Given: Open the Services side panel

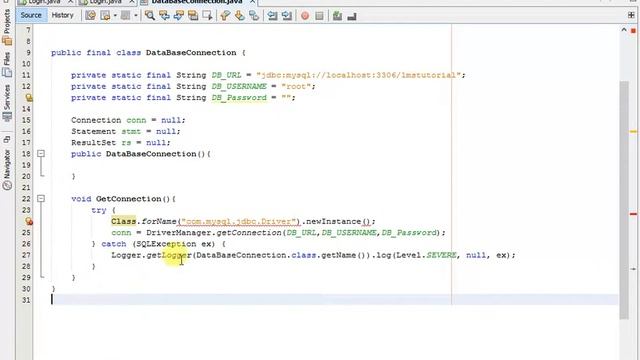Looking at the screenshot, I should click(x=7, y=102).
